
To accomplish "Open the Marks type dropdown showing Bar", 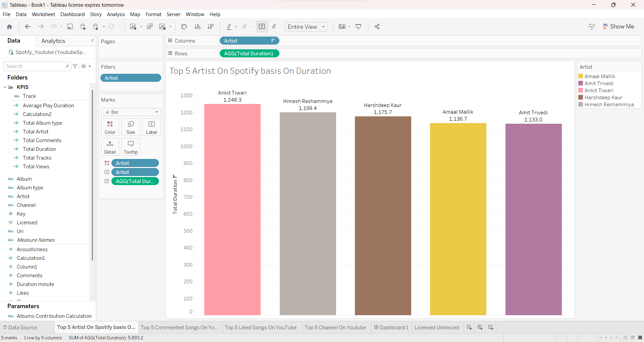I will (x=156, y=112).
